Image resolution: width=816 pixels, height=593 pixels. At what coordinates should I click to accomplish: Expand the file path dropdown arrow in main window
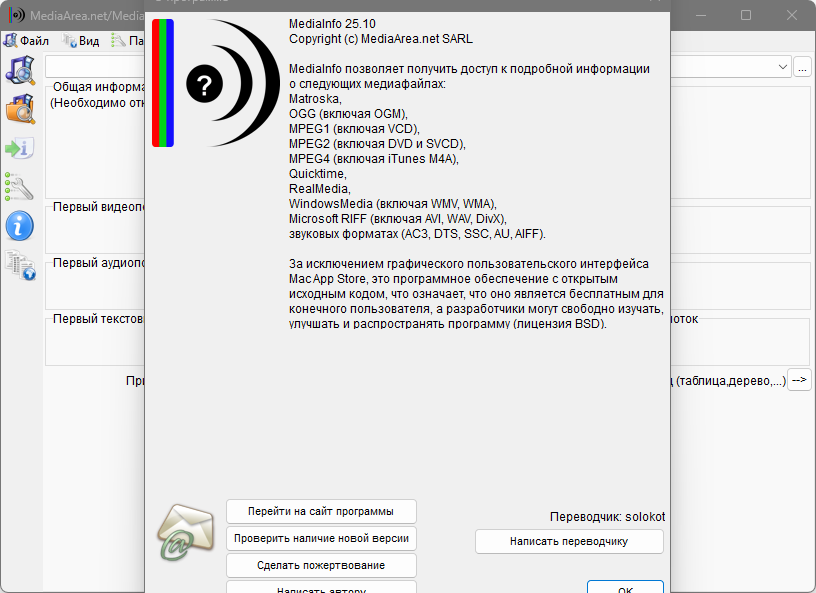(x=783, y=67)
